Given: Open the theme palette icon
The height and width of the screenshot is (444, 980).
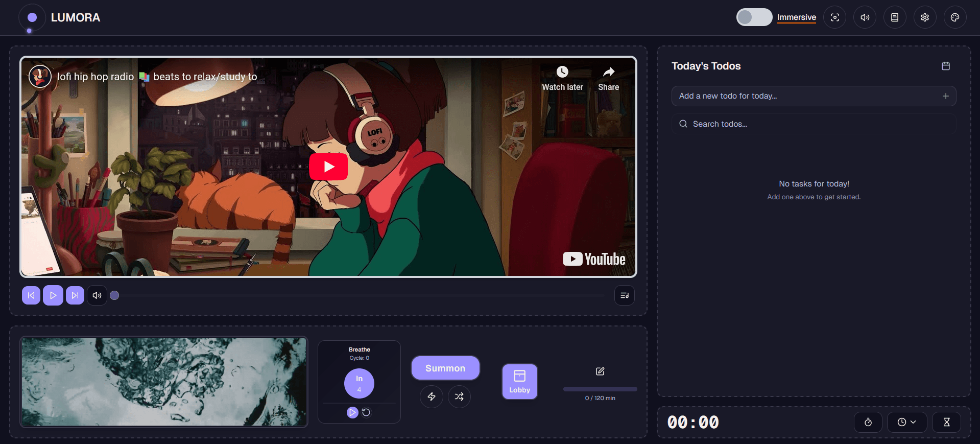Looking at the screenshot, I should 955,17.
